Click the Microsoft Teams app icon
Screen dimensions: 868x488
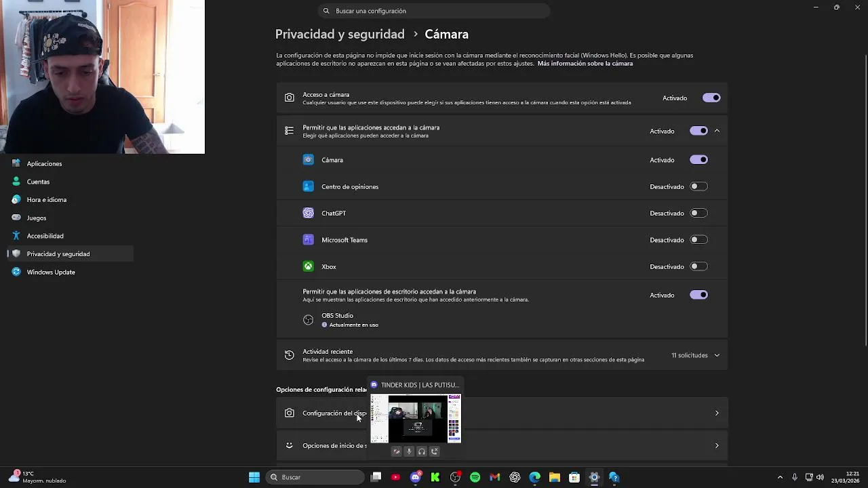(309, 240)
